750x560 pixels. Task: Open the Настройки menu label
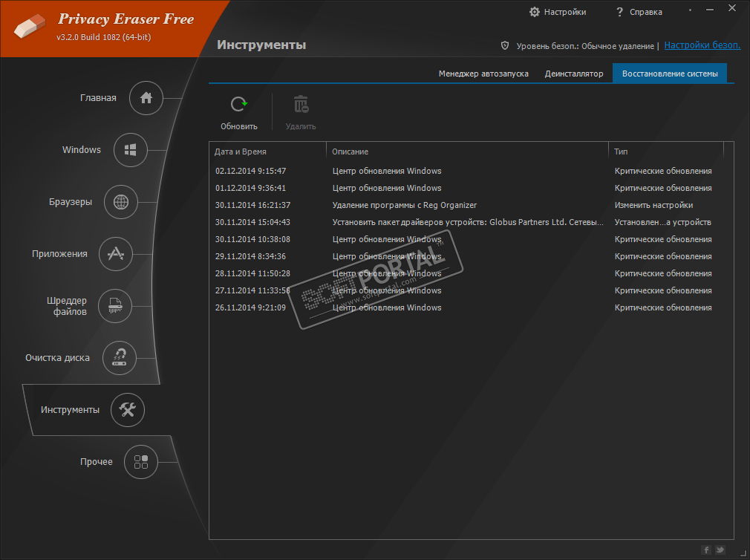(x=565, y=12)
